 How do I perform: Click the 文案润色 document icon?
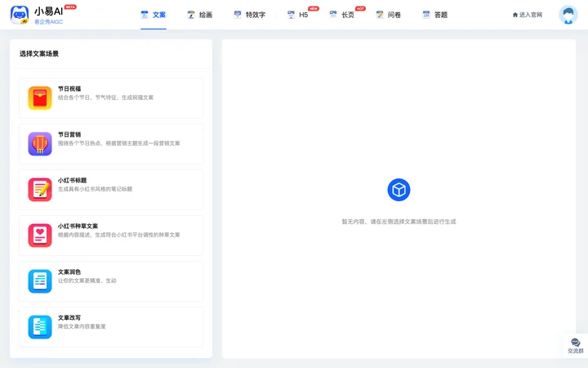click(40, 281)
